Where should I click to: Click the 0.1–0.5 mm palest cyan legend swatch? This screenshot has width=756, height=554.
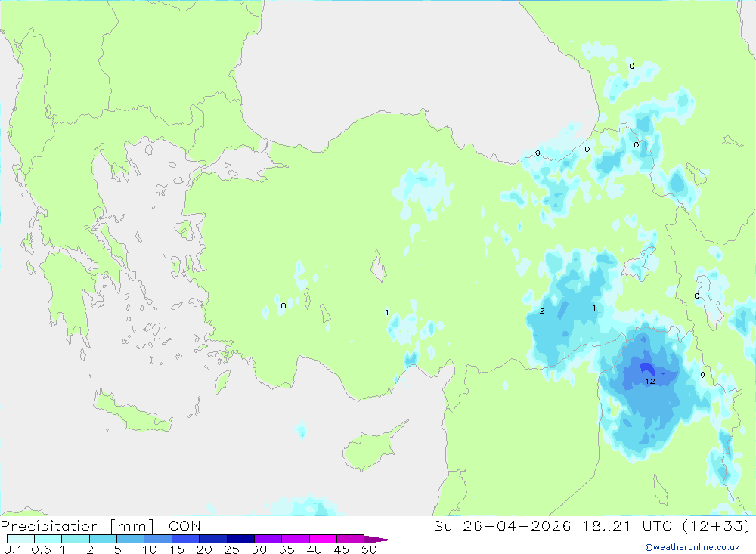(x=20, y=539)
